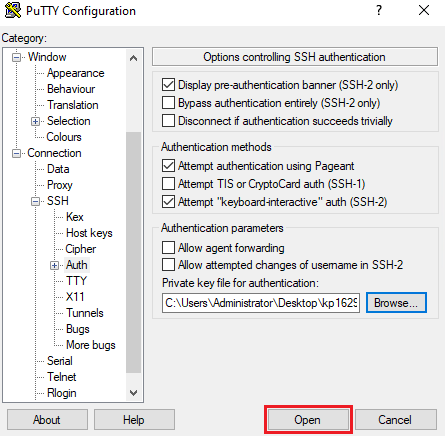
Task: Enable Bypass authentication entirely checkbox
Action: 168,103
